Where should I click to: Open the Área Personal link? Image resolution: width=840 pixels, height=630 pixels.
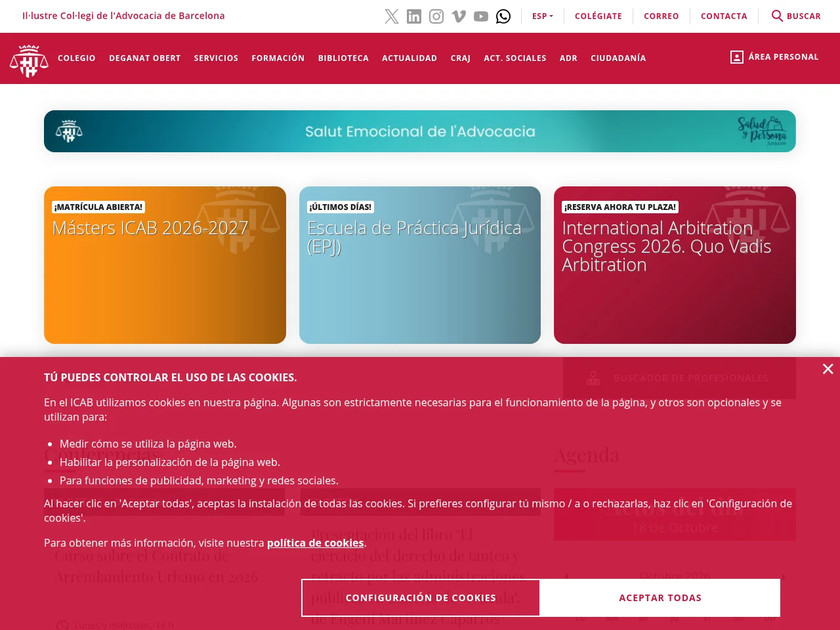pos(784,57)
